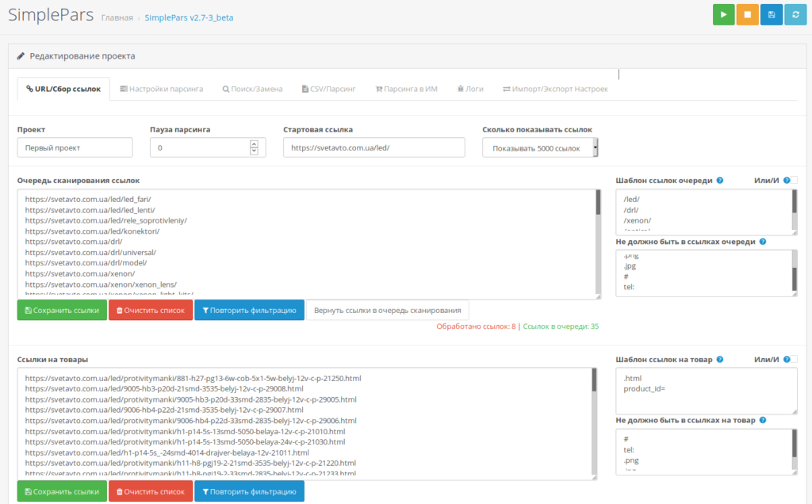Open the Поиск/Замена tab
The height and width of the screenshot is (504, 812).
[253, 89]
